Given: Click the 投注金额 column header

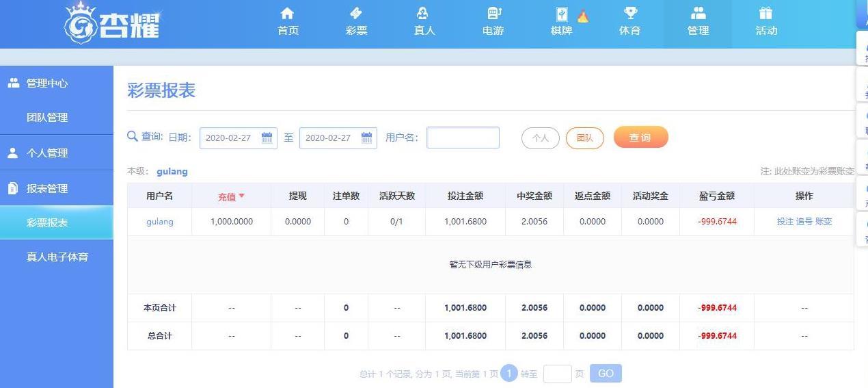Looking at the screenshot, I should pos(465,196).
